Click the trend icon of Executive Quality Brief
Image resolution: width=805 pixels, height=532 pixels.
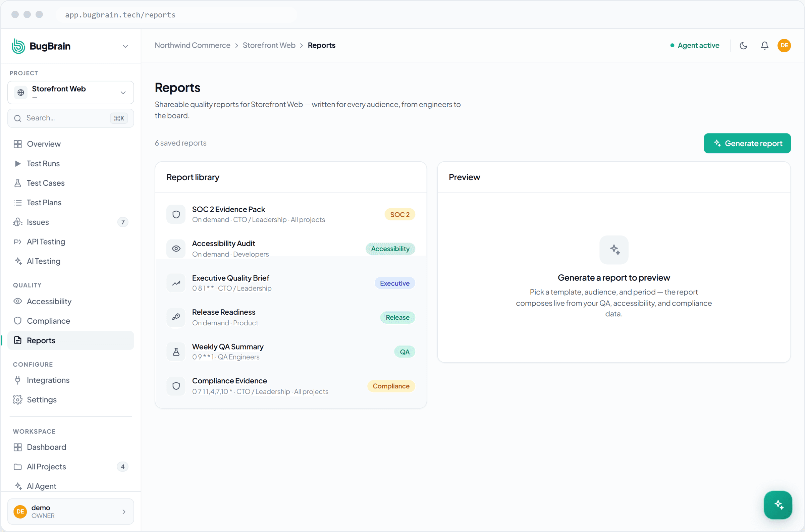click(176, 283)
